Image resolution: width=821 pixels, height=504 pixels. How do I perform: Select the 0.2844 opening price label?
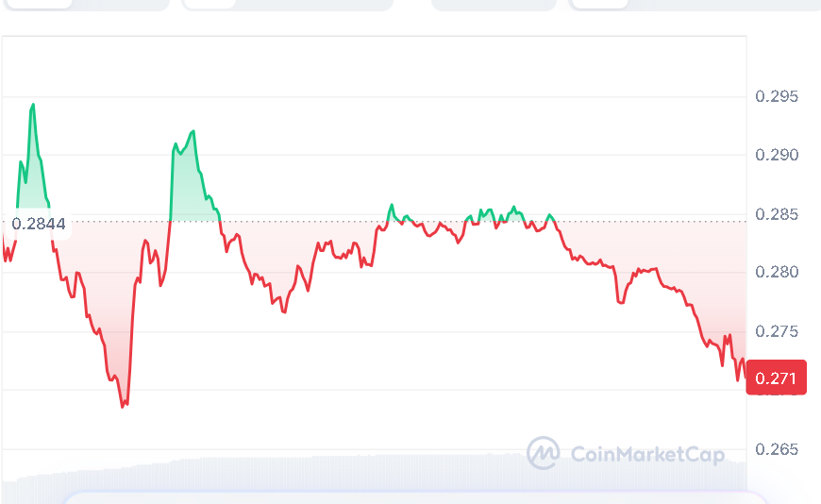[39, 224]
